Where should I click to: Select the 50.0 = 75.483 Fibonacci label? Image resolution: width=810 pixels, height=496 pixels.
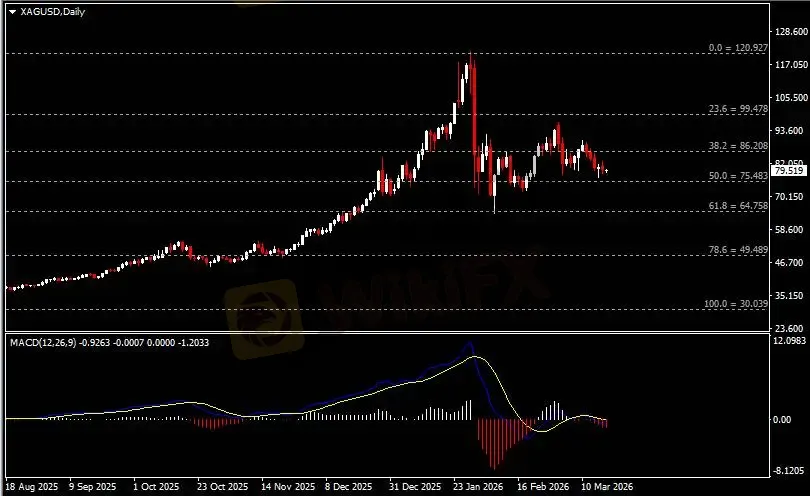click(738, 176)
